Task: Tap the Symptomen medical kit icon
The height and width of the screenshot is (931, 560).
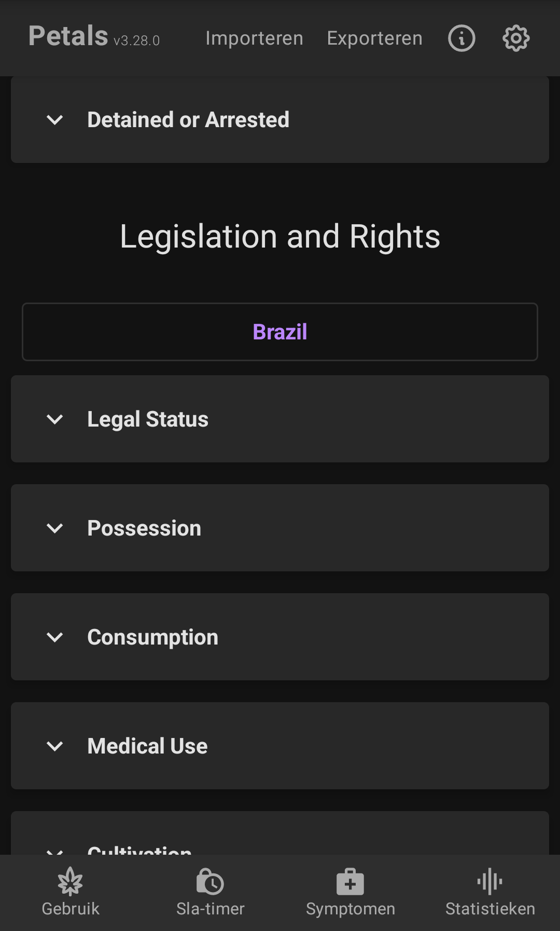Action: [x=350, y=882]
